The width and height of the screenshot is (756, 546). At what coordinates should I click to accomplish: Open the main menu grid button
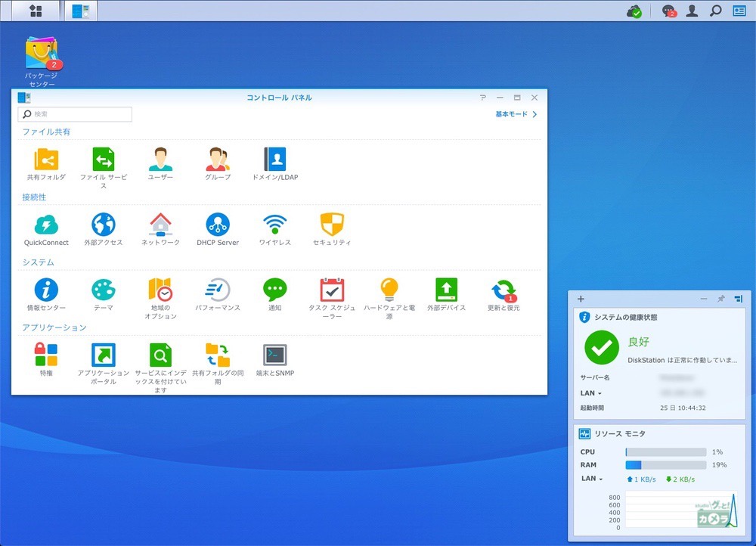point(36,11)
